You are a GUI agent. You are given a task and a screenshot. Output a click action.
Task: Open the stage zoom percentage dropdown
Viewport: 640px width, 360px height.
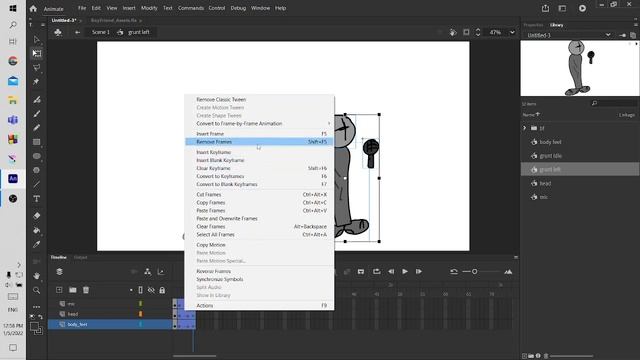point(512,32)
